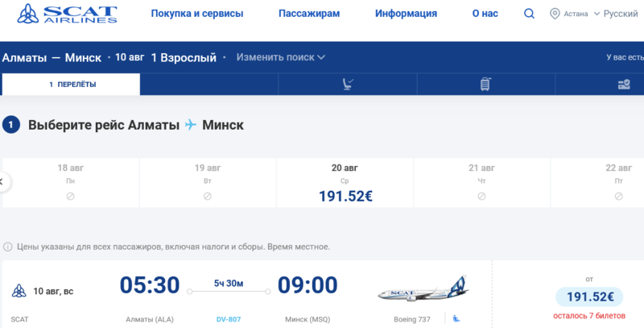Click SCAT carrier emblem in flight row
Screen dimensions: 644x328
(19, 290)
